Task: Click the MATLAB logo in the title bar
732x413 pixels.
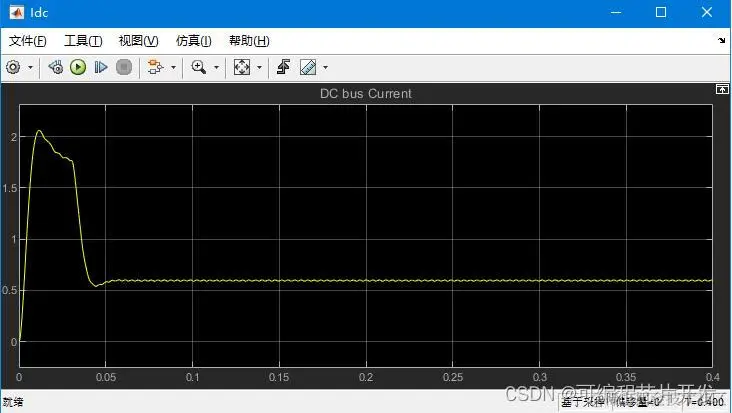Action: pos(16,12)
